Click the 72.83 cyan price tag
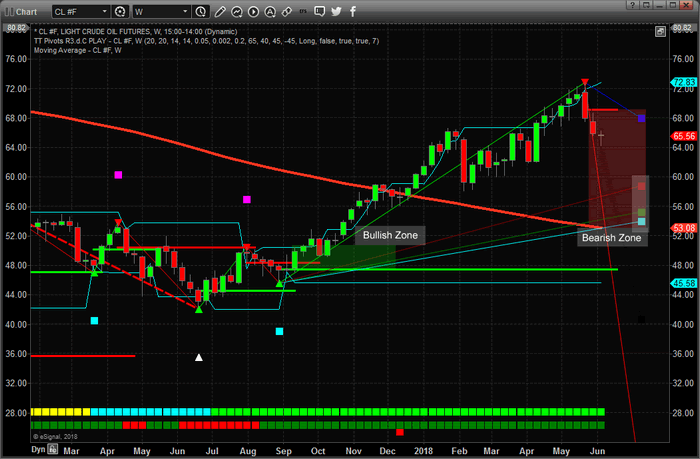 pos(684,82)
